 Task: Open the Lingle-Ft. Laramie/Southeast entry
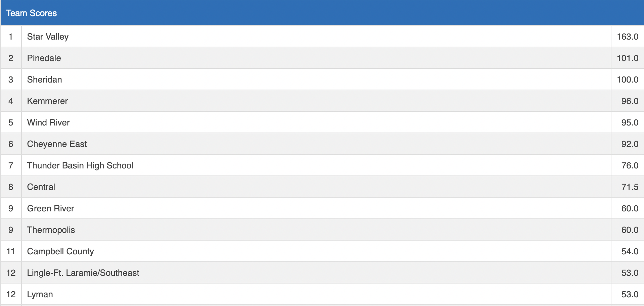pyautogui.click(x=83, y=273)
